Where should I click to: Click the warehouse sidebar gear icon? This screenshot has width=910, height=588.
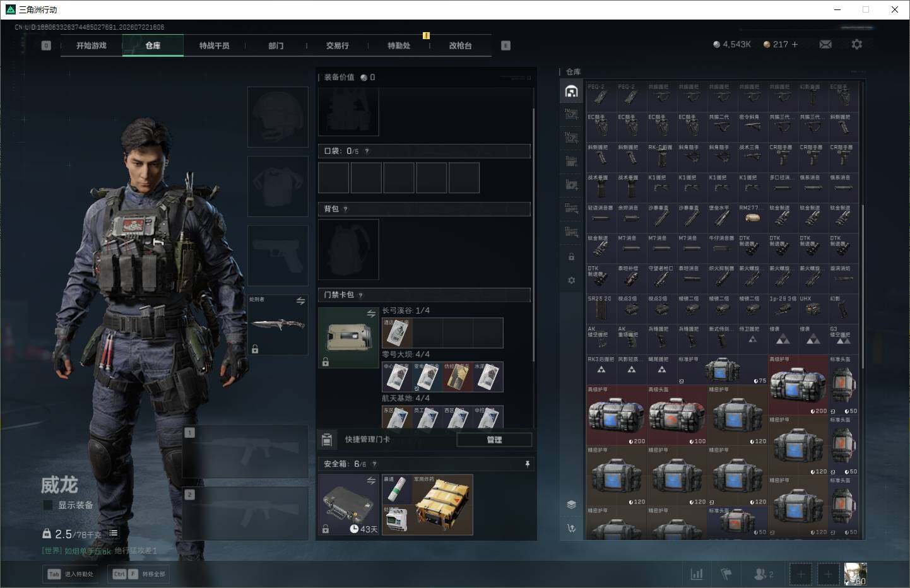[x=571, y=280]
